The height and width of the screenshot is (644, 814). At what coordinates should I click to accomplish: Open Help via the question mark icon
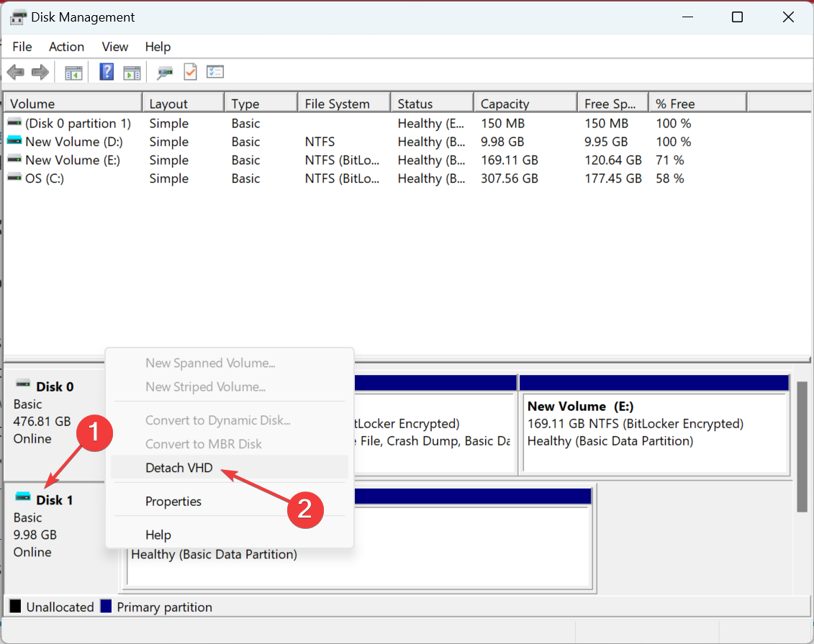pos(107,72)
